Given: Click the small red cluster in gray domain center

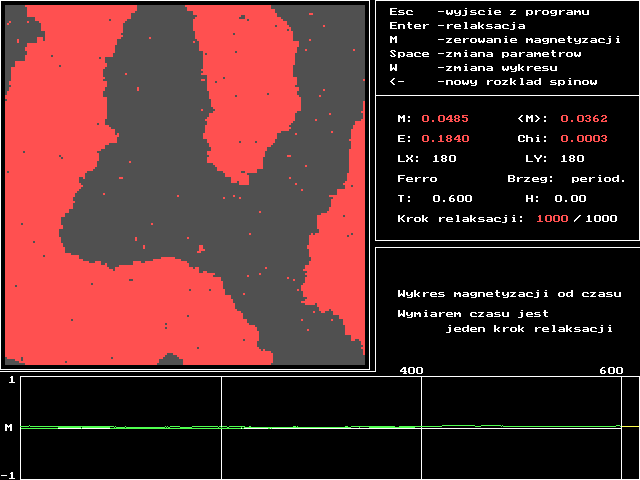Looking at the screenshot, I should [x=201, y=249].
